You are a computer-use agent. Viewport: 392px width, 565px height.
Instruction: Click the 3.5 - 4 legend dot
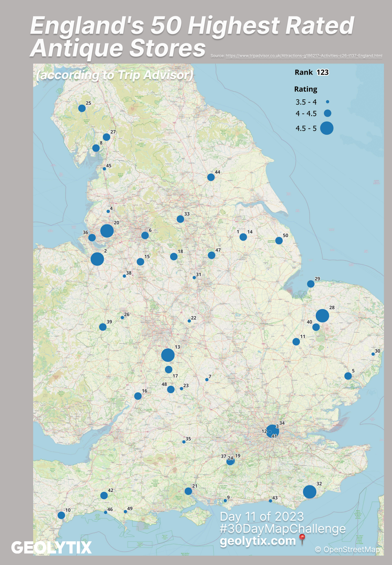tap(328, 102)
